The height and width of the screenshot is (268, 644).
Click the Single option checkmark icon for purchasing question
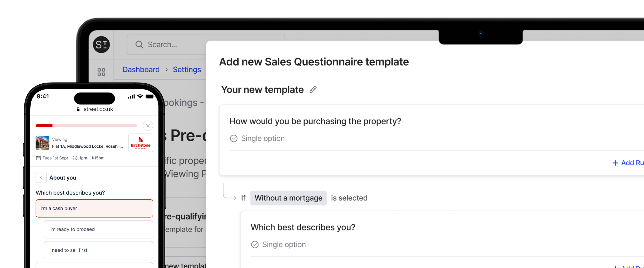(233, 138)
